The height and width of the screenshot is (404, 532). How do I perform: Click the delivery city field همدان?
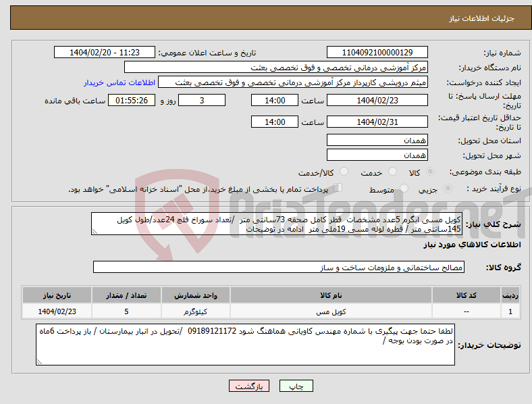pos(377,155)
